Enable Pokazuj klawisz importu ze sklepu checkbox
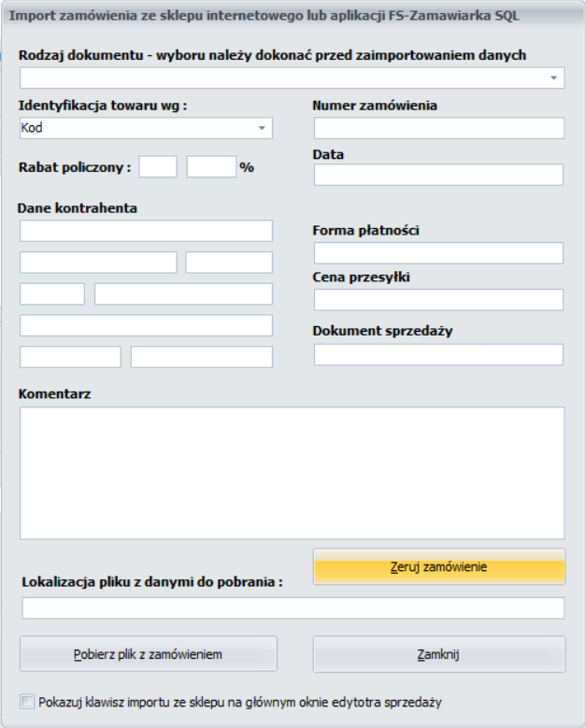 [27, 701]
